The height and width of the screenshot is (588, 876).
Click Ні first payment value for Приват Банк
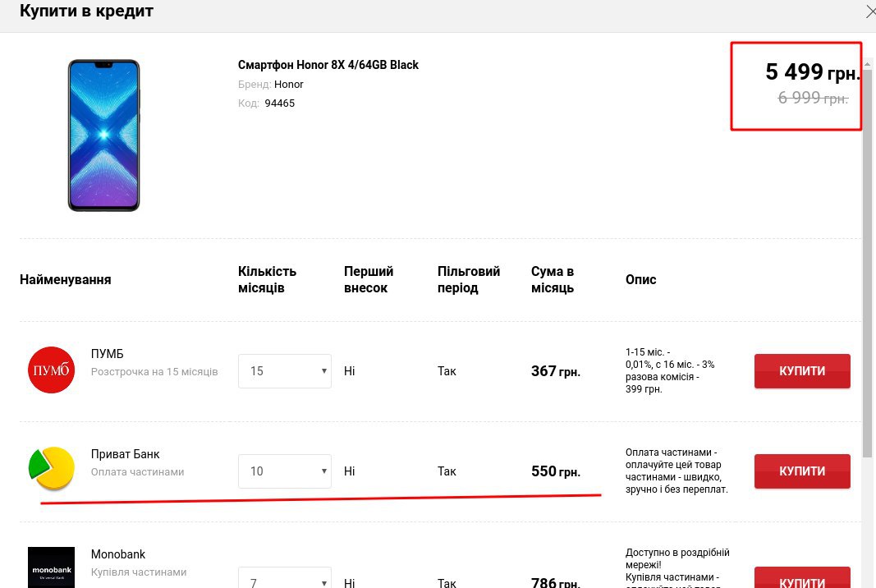point(349,471)
